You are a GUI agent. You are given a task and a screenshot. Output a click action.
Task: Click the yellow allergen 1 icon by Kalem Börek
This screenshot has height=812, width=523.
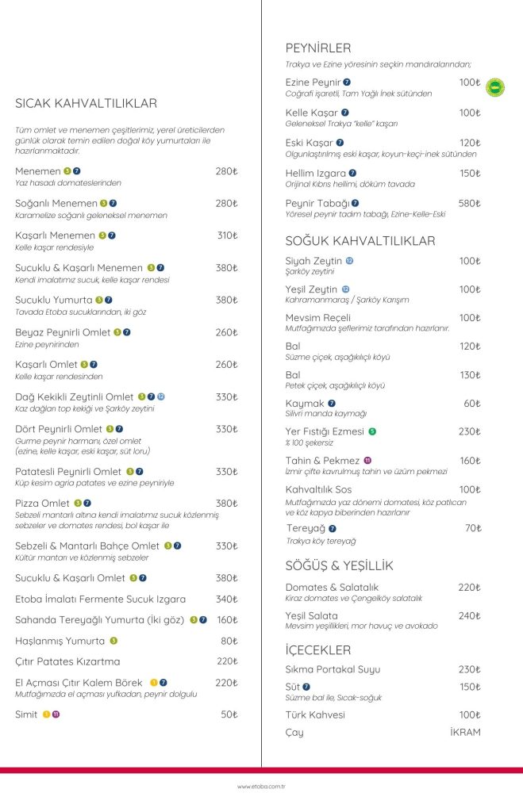154,682
